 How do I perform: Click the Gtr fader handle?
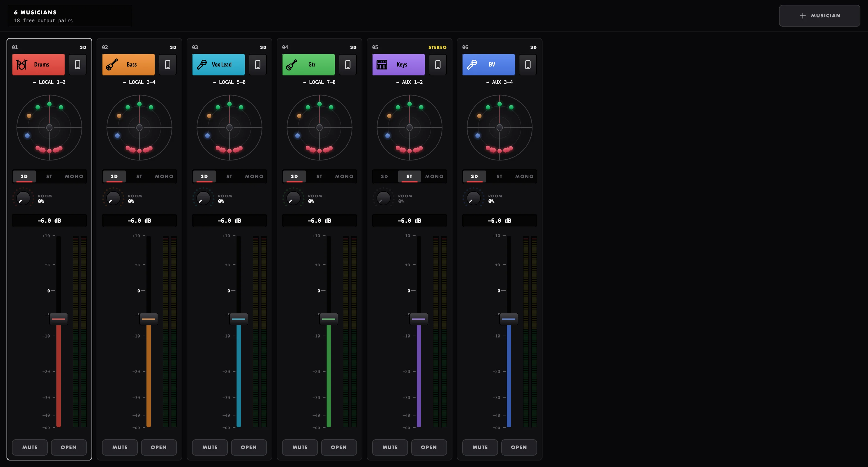pyautogui.click(x=328, y=319)
